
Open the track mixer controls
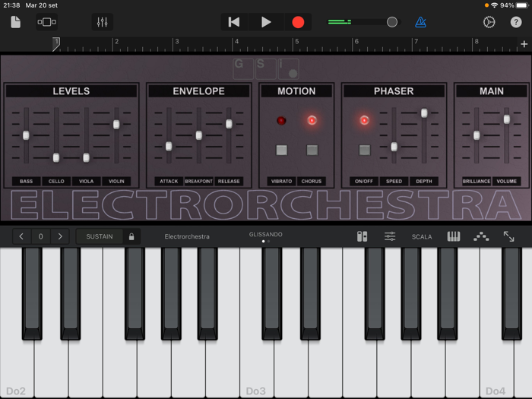point(102,22)
